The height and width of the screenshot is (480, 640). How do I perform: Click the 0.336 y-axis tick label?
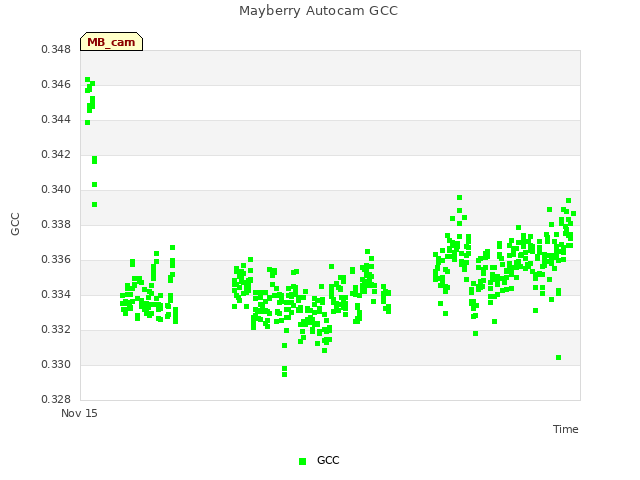coord(56,260)
